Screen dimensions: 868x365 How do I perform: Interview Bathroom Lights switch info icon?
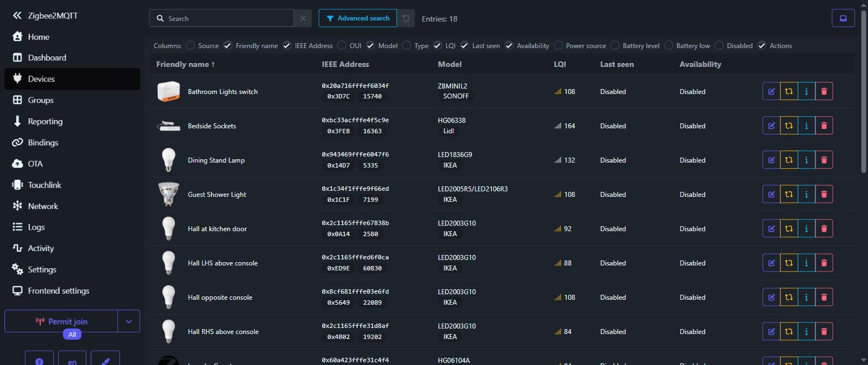807,91
